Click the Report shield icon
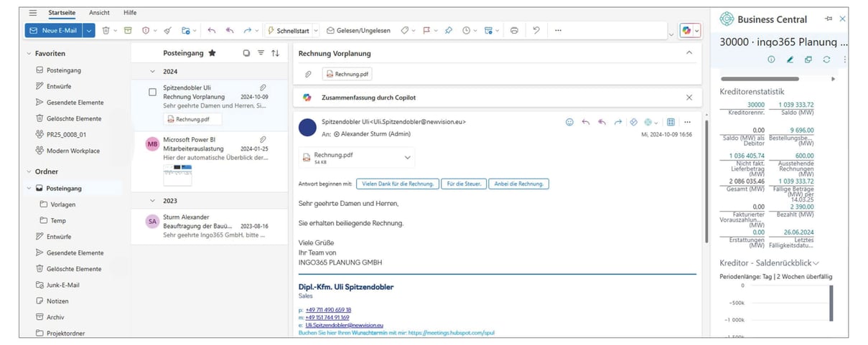Viewport: 868px width, 345px height. point(146,30)
